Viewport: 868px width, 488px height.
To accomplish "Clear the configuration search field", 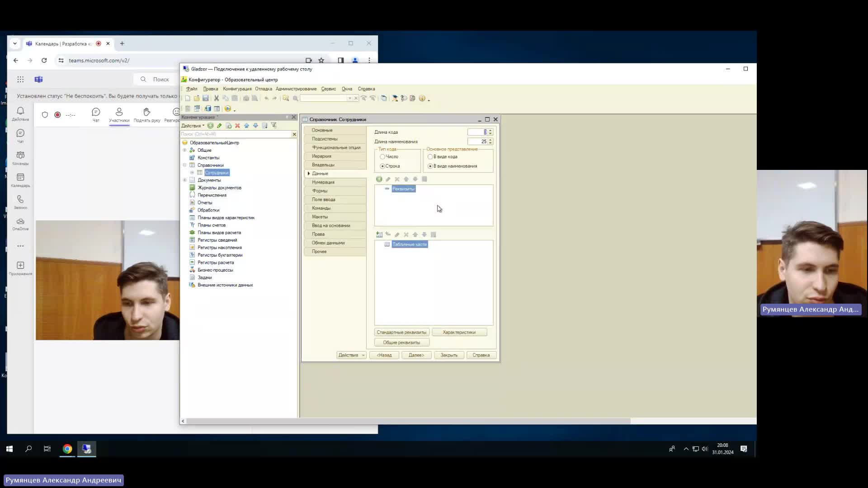I will click(x=294, y=134).
